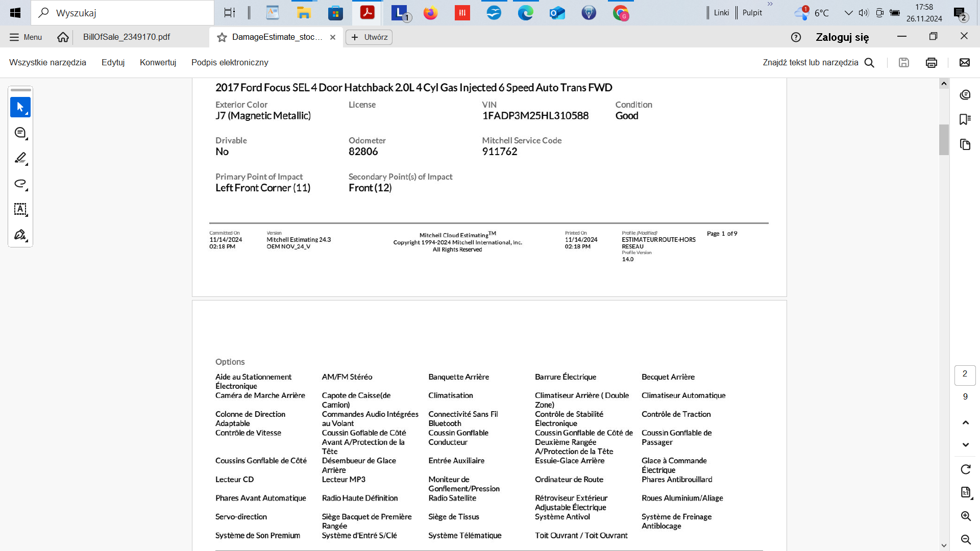
Task: Click the Windows Start button
Action: click(15, 13)
